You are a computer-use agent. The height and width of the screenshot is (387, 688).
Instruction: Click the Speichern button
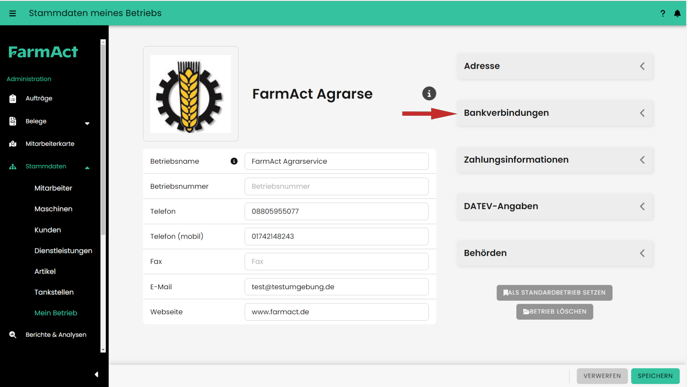pos(655,376)
